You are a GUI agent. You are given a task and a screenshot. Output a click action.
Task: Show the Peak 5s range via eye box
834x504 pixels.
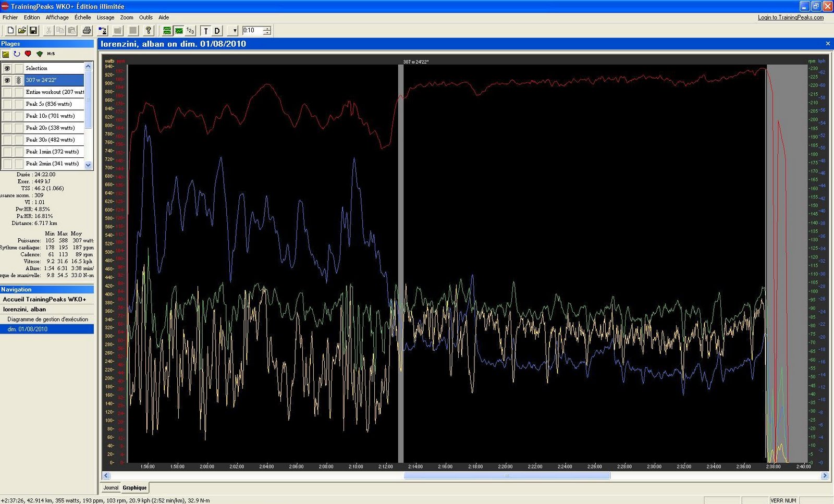[x=7, y=104]
